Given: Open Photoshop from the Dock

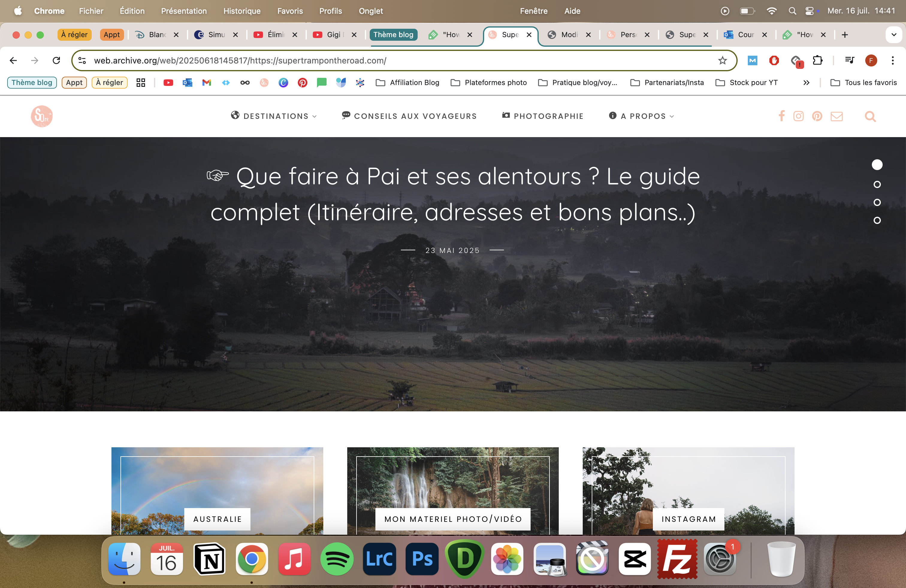Looking at the screenshot, I should coord(422,559).
